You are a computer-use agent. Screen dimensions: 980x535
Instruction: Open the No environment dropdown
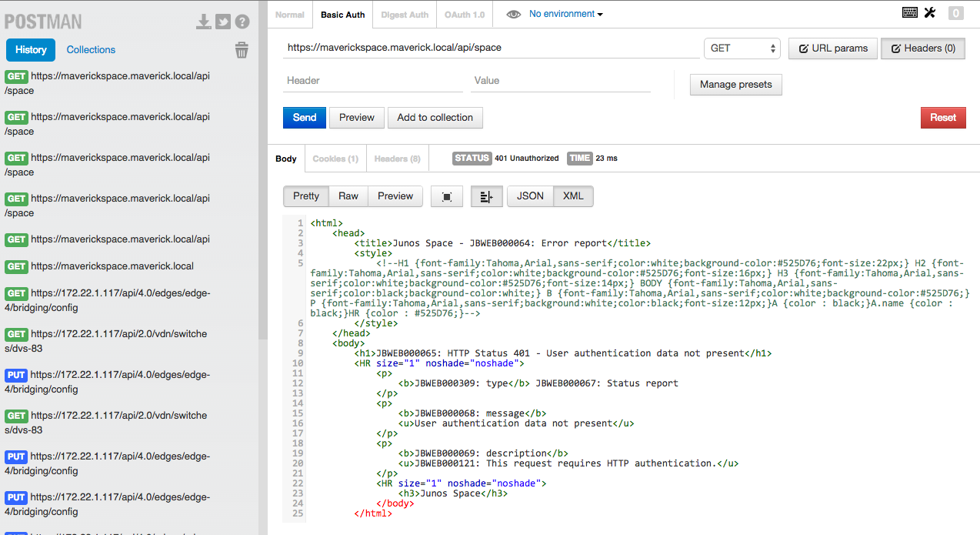[566, 14]
